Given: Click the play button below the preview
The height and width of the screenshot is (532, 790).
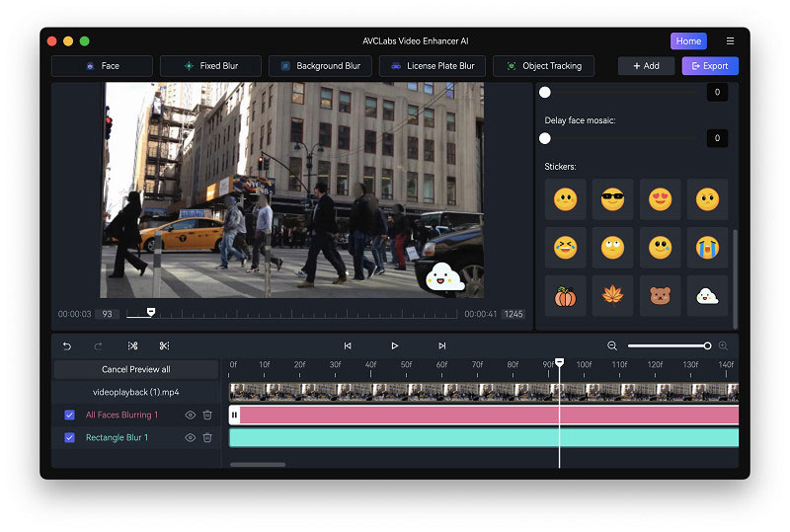Looking at the screenshot, I should [x=394, y=345].
